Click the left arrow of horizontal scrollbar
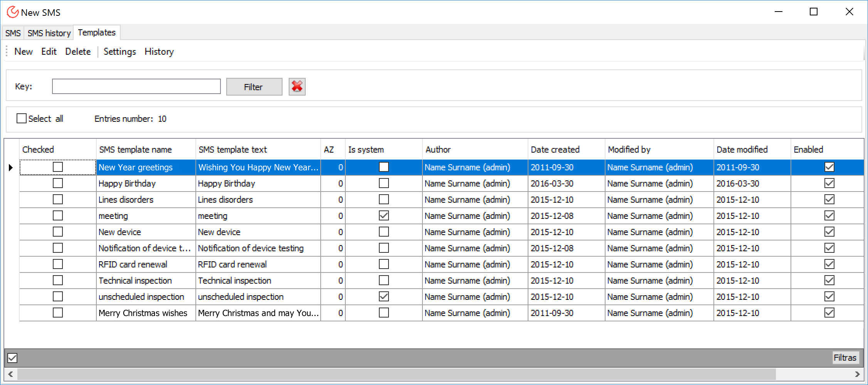The height and width of the screenshot is (385, 868). click(x=10, y=374)
